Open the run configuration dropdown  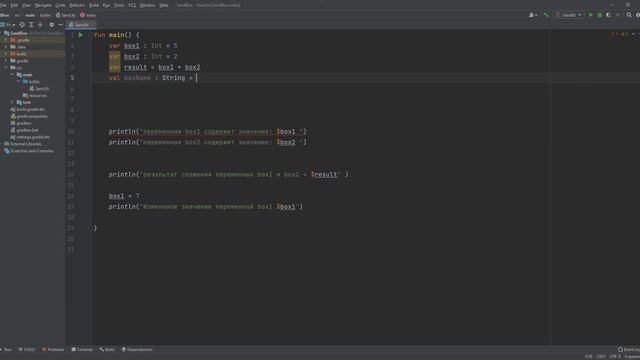pyautogui.click(x=569, y=15)
